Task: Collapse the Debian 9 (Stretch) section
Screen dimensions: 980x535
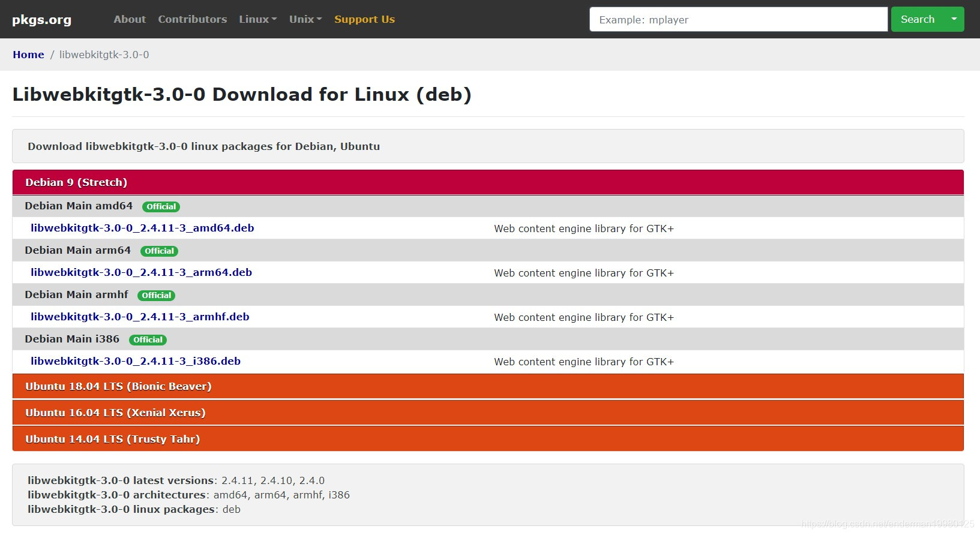Action: coord(488,182)
